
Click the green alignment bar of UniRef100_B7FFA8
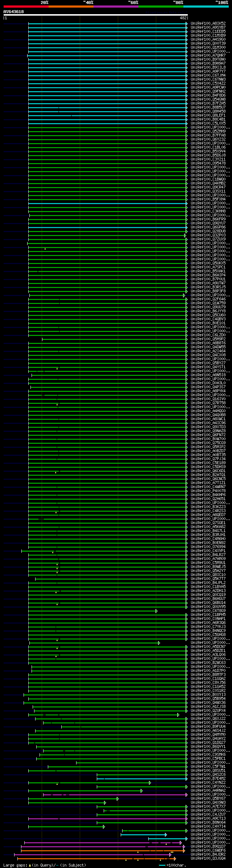tap(108, 135)
